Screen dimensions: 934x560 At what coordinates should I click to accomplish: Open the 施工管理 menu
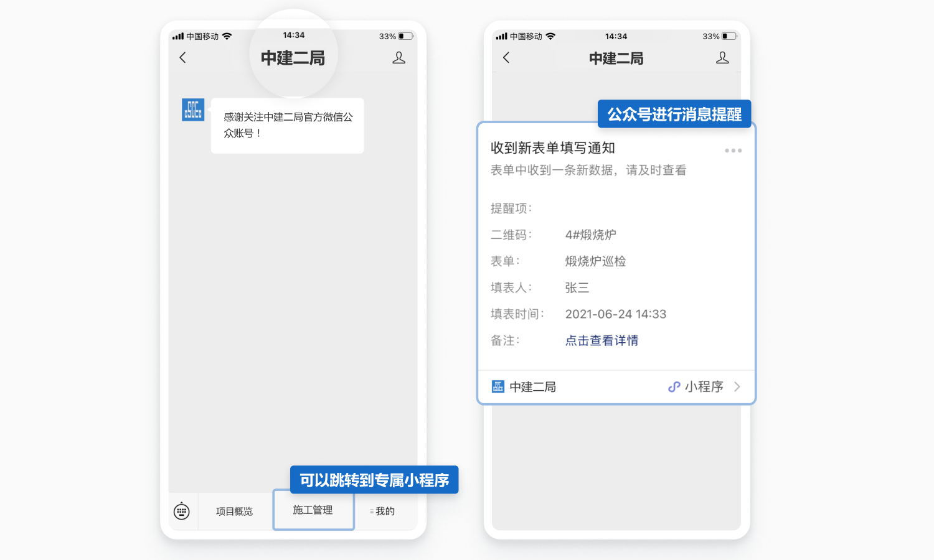coord(313,510)
